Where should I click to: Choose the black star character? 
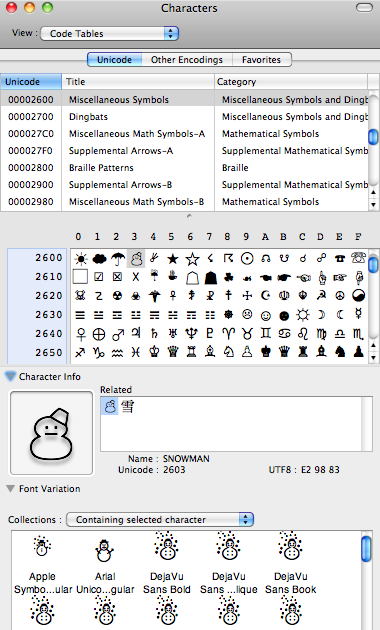coord(173,259)
